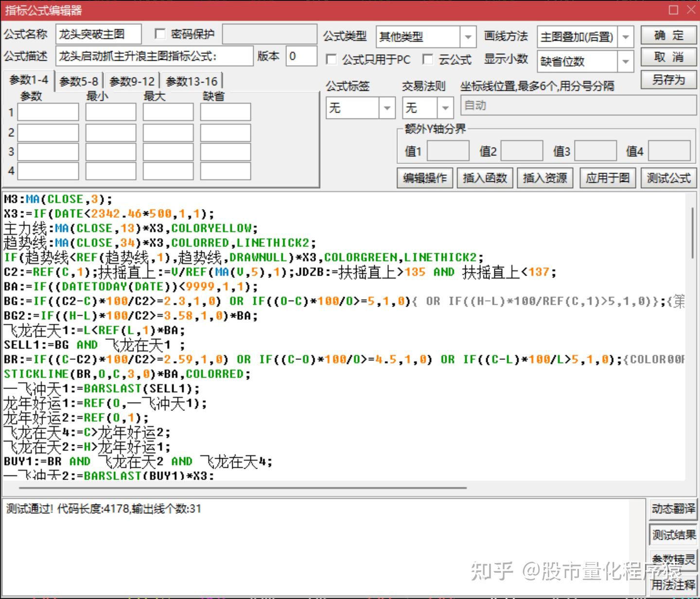Screen dimensions: 700x599
Task: Switch to the 参数1-4 tab
Action: pyautogui.click(x=29, y=80)
